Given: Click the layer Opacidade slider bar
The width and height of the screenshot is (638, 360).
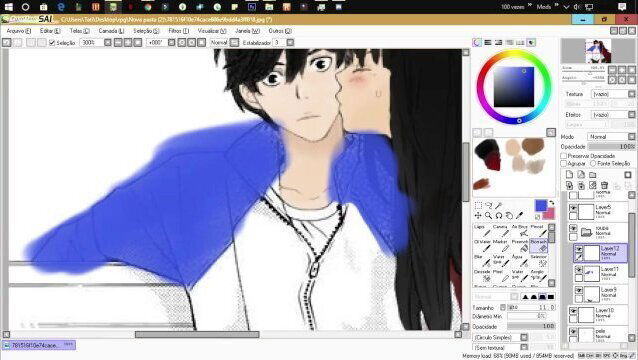Looking at the screenshot, I should pyautogui.click(x=612, y=147).
